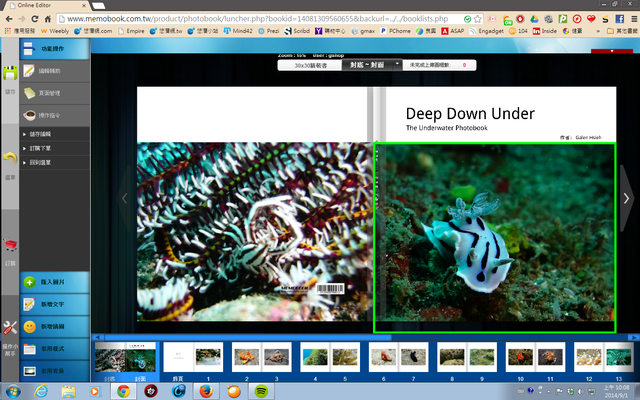Bookmark page with the star icon
Screen dimensions: 640x400
pyautogui.click(x=478, y=19)
